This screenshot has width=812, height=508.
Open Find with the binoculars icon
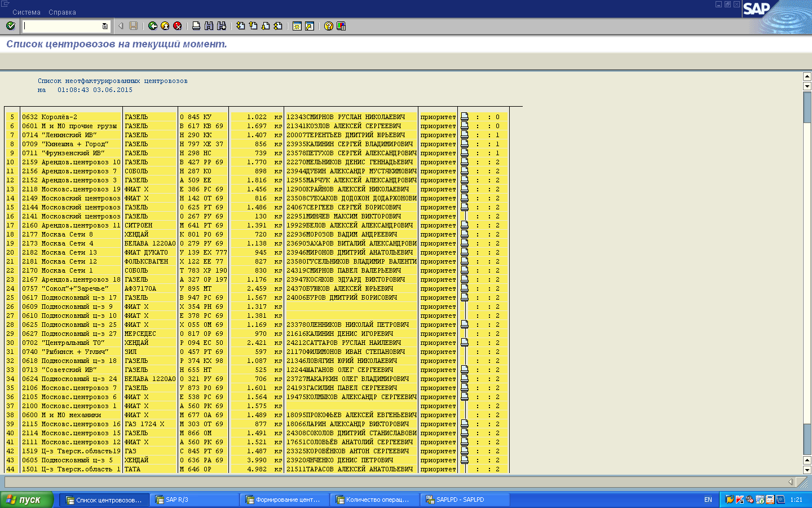(x=209, y=26)
